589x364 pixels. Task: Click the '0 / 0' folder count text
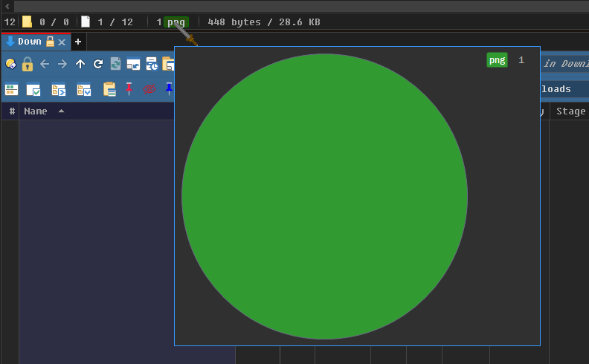[x=54, y=22]
